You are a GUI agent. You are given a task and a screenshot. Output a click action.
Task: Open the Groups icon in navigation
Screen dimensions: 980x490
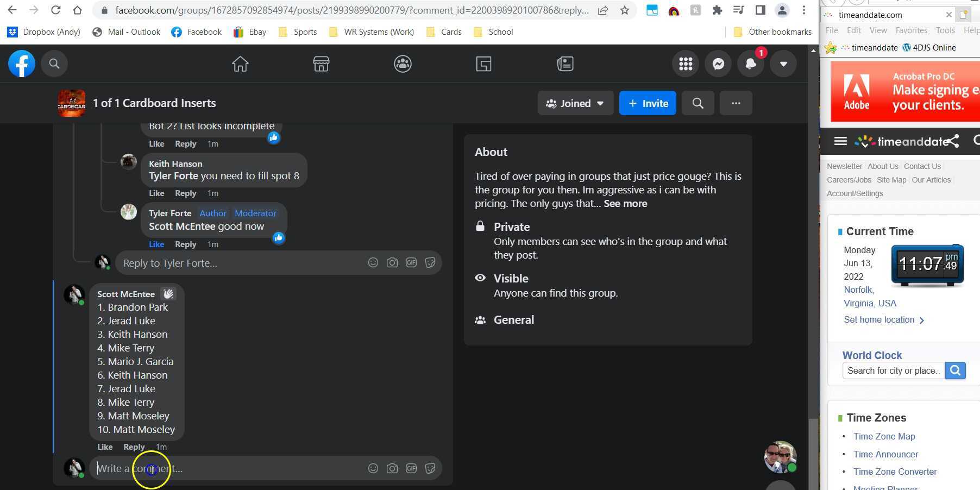[x=403, y=64]
